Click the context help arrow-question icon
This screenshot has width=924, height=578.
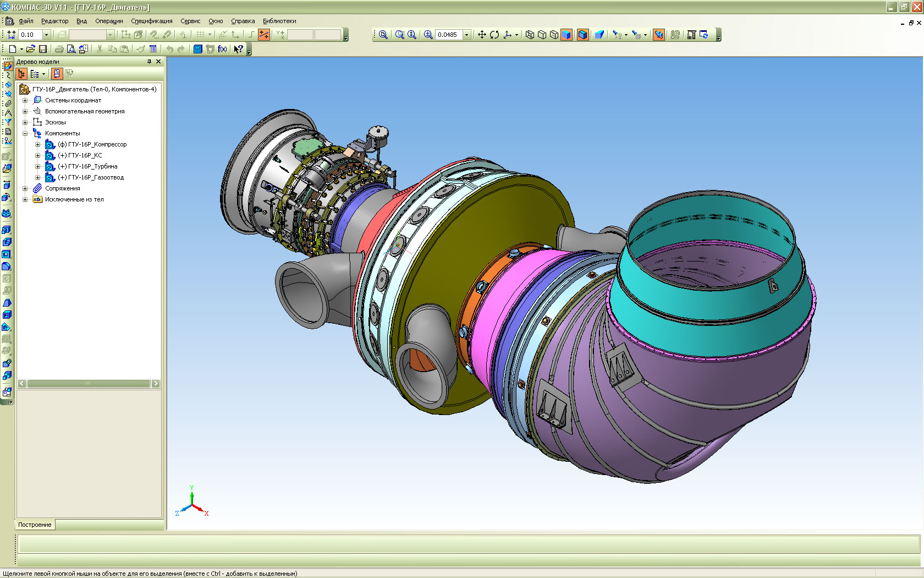coord(238,49)
